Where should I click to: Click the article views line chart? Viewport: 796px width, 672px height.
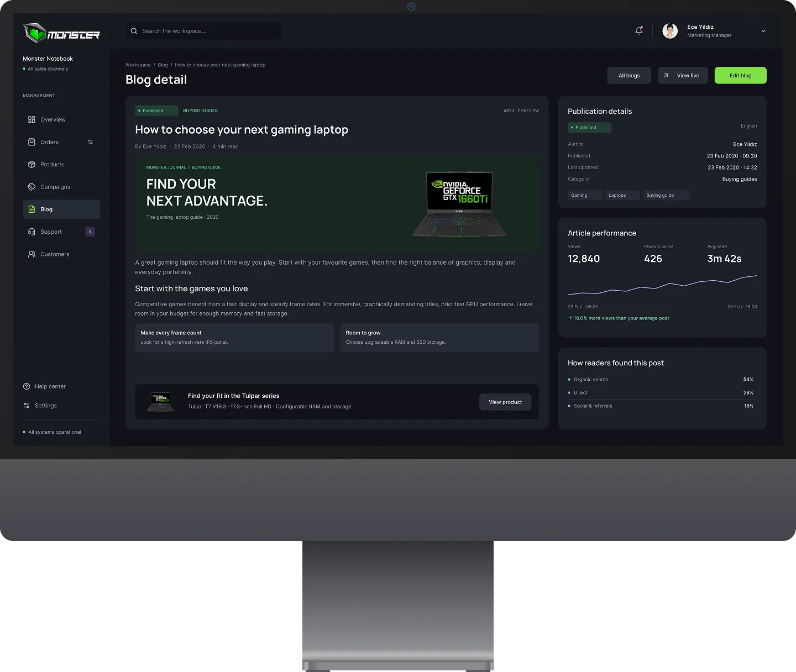pyautogui.click(x=662, y=285)
